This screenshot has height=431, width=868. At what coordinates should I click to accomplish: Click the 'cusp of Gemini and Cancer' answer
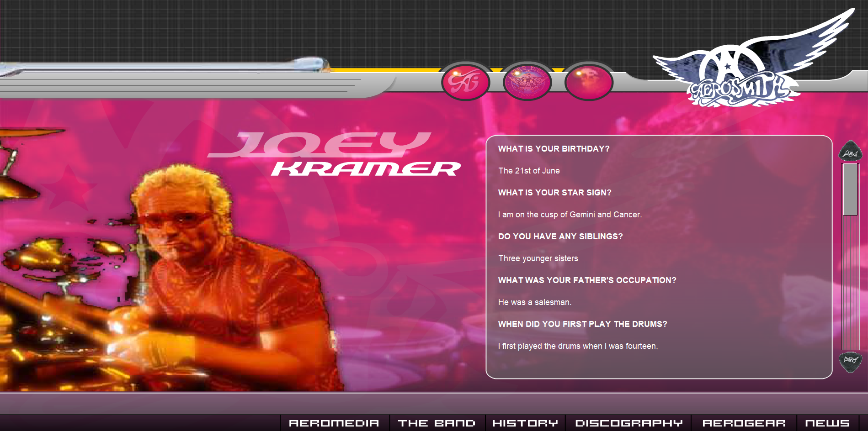coord(570,215)
